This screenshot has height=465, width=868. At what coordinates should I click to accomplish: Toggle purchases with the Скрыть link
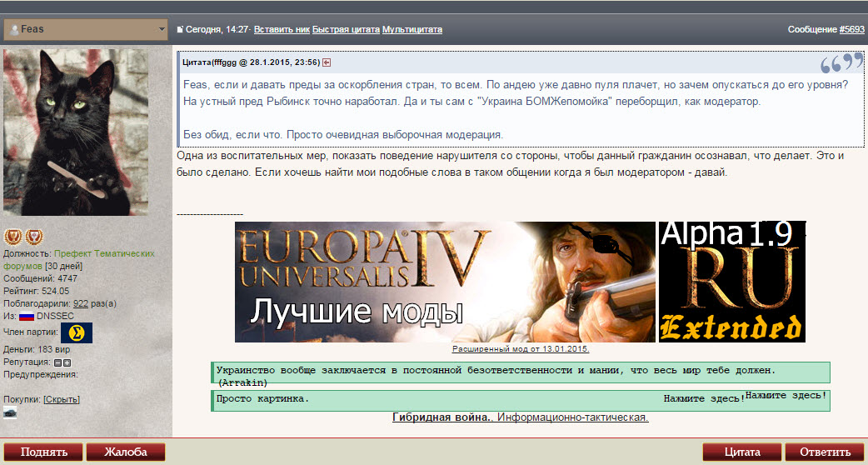coord(62,399)
